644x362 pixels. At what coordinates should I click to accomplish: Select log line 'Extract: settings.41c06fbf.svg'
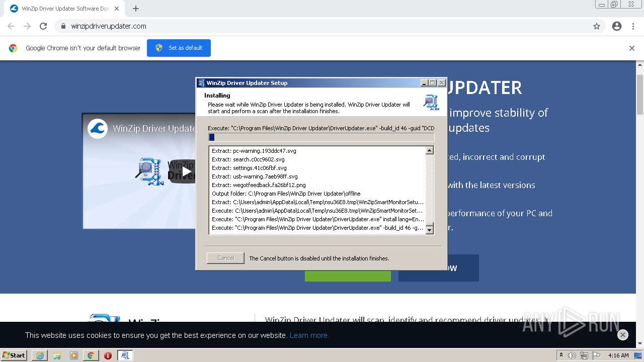[249, 168]
